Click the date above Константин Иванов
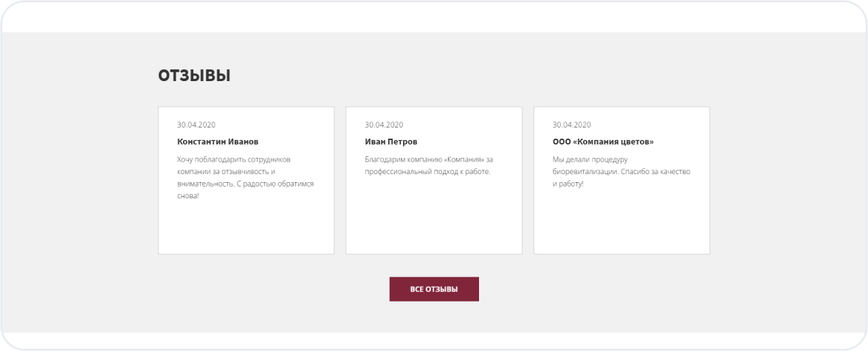Image resolution: width=868 pixels, height=351 pixels. coord(196,125)
